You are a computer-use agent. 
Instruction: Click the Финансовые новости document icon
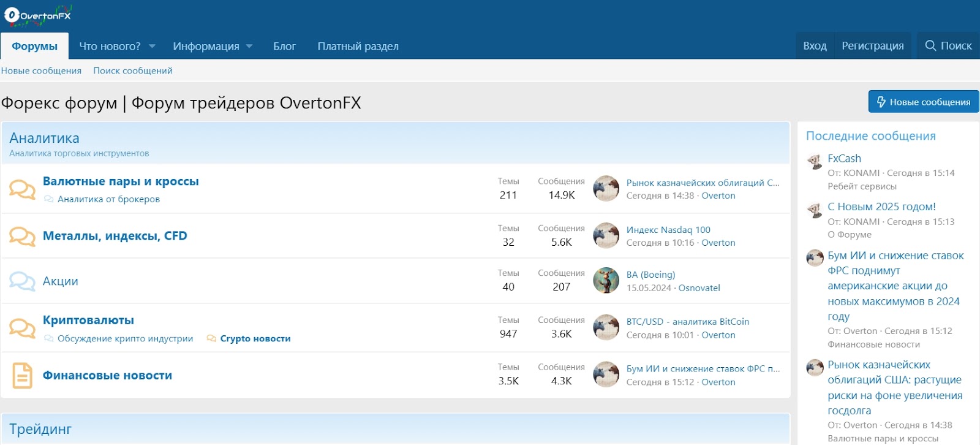pyautogui.click(x=23, y=376)
